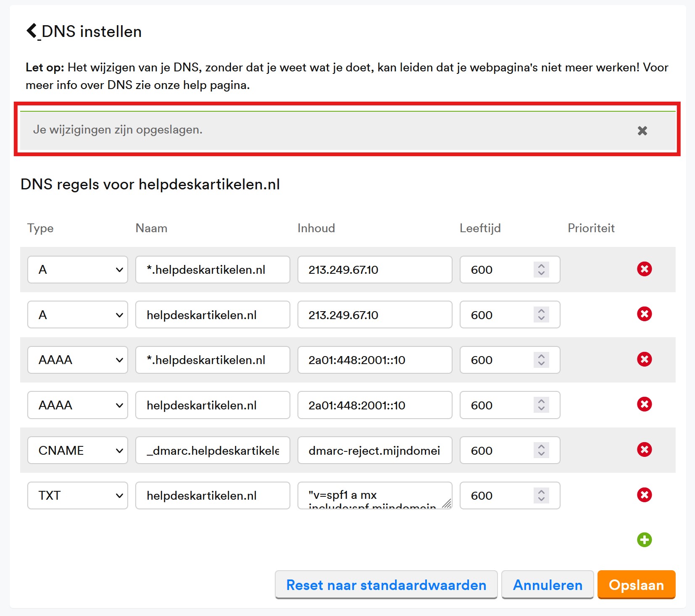The width and height of the screenshot is (695, 616).
Task: Edit the _dmarc.helpdeskartikelen name field
Action: tap(213, 450)
